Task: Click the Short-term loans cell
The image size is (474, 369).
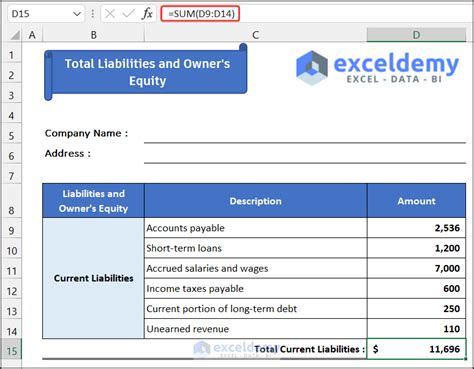Action: 255,248
